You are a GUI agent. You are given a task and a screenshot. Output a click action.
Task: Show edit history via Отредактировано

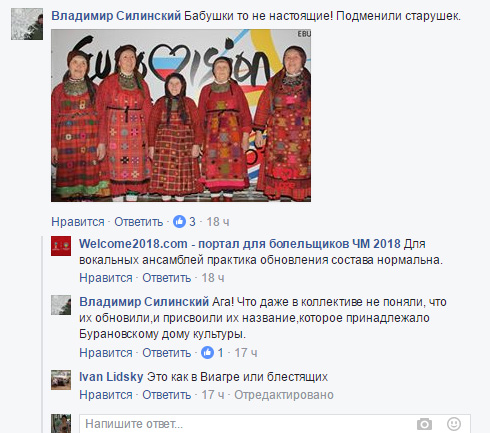(284, 395)
